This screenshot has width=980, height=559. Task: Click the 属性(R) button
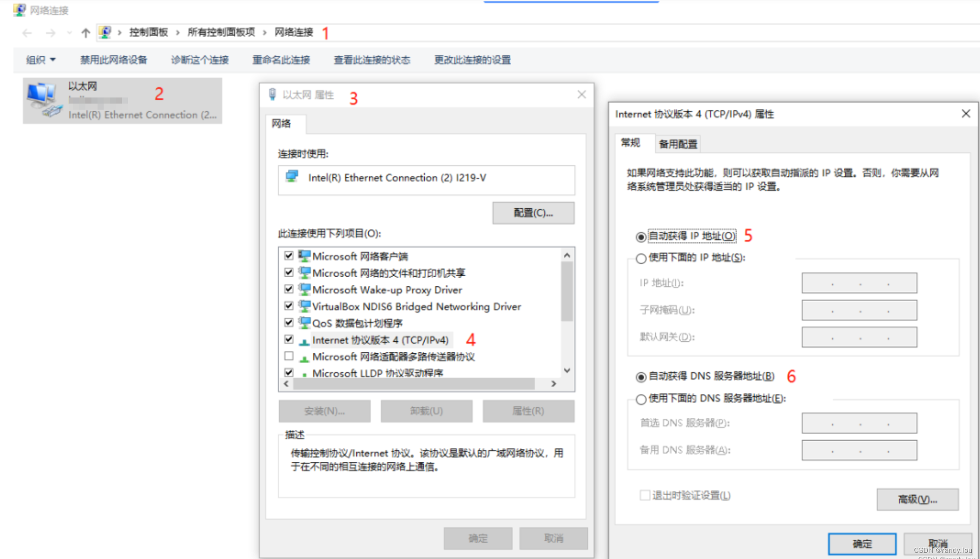528,411
